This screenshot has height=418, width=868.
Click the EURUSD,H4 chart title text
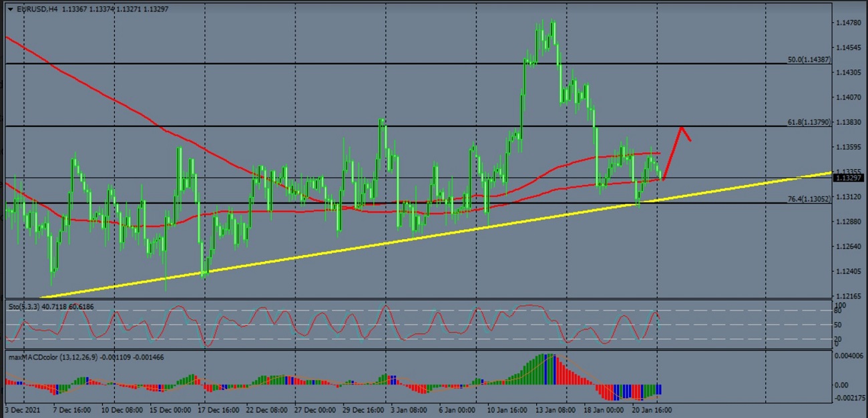(x=37, y=9)
